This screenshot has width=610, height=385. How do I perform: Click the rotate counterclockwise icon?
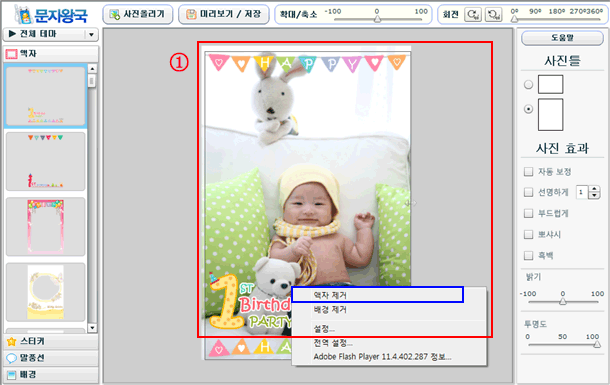click(493, 15)
